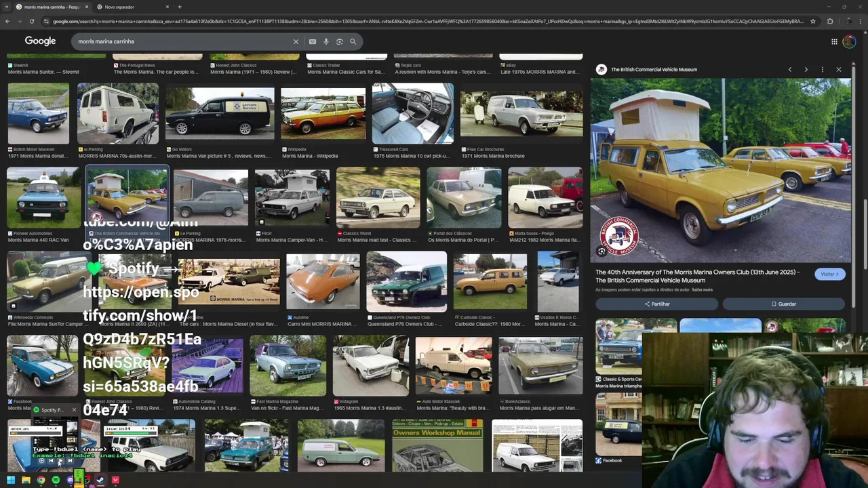The image size is (868, 488).
Task: Open the Queensland P76 Owners Club thumbnail
Action: tap(406, 281)
